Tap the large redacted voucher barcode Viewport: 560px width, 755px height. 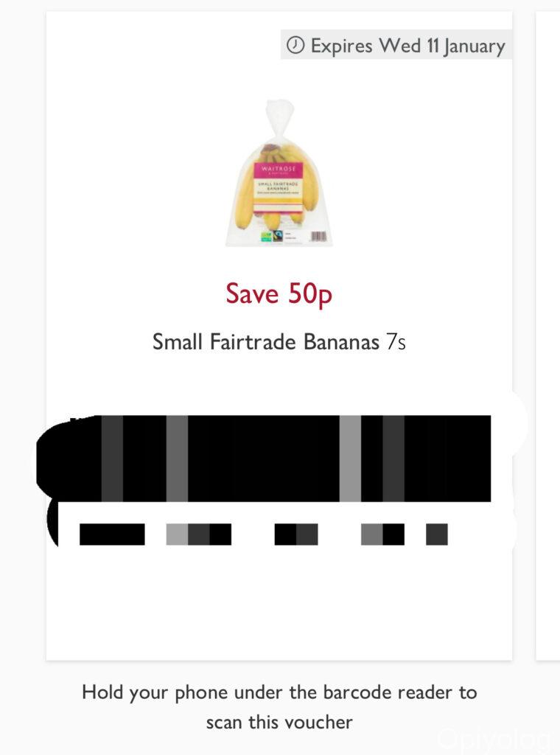(264, 459)
